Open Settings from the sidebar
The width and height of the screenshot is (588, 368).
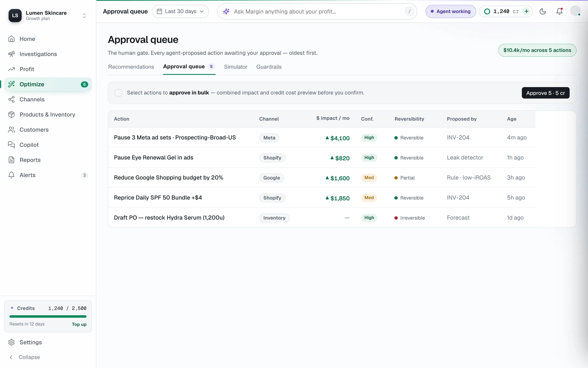pos(48,342)
